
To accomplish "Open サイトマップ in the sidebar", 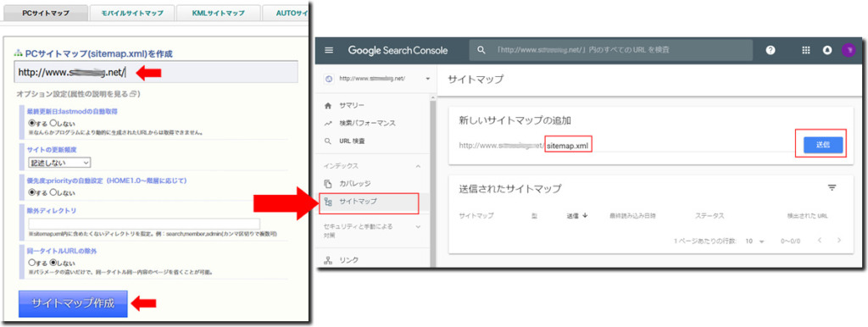I will [x=359, y=202].
